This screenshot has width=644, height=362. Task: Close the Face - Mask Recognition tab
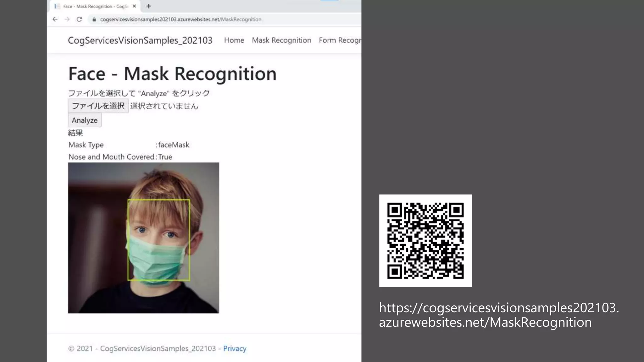click(x=134, y=6)
